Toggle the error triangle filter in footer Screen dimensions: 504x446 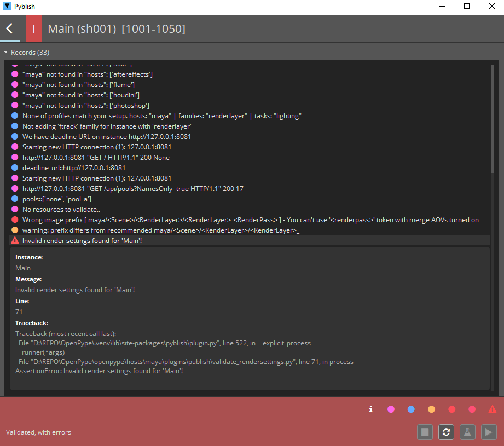click(492, 409)
